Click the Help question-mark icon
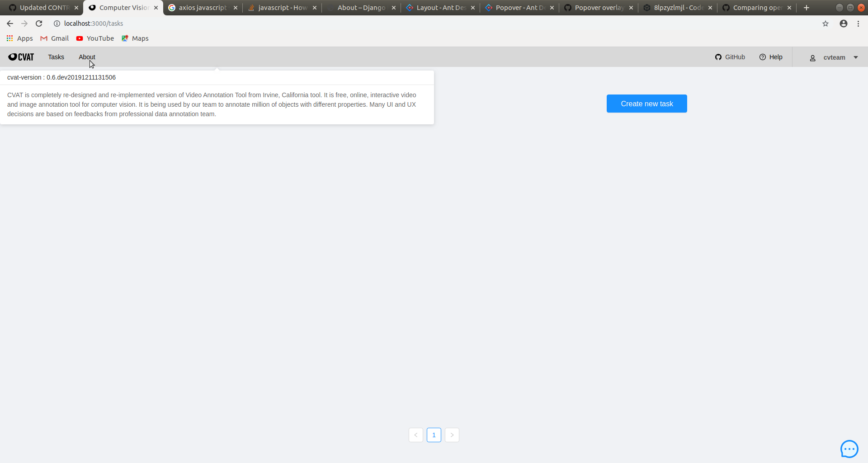The height and width of the screenshot is (463, 868). pos(763,57)
